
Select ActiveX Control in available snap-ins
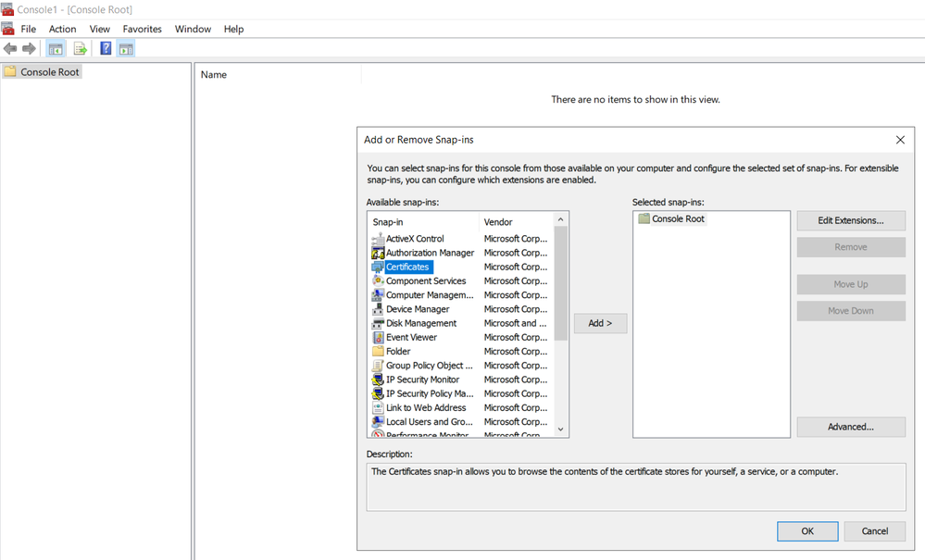pyautogui.click(x=415, y=239)
